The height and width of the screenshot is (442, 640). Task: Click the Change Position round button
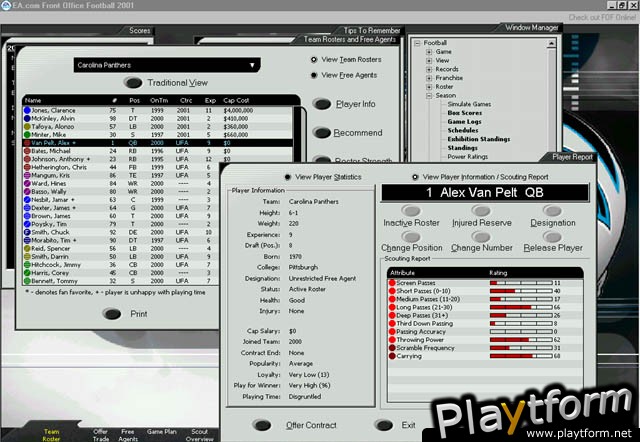(411, 237)
